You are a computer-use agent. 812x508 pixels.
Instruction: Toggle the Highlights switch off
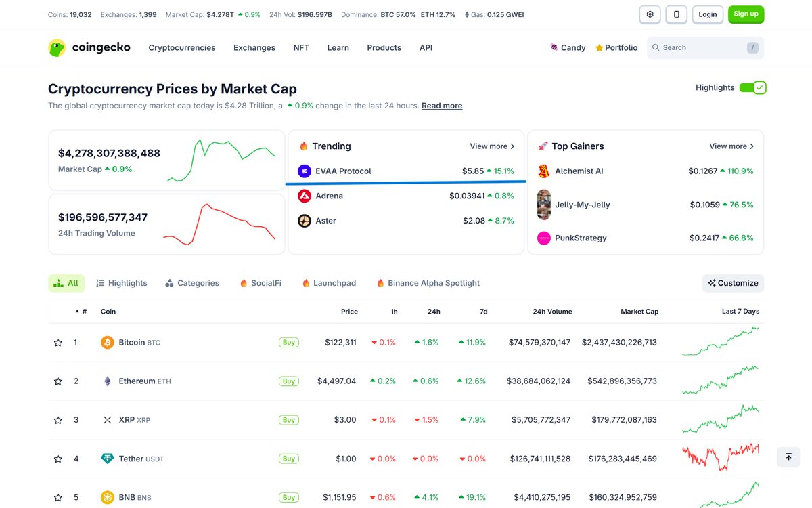coord(752,87)
